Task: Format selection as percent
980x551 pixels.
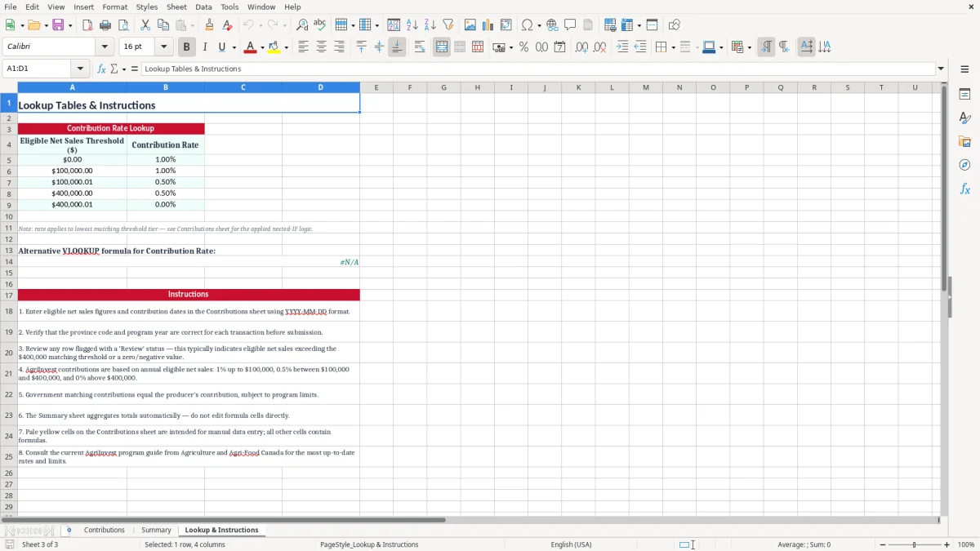Action: coord(523,47)
